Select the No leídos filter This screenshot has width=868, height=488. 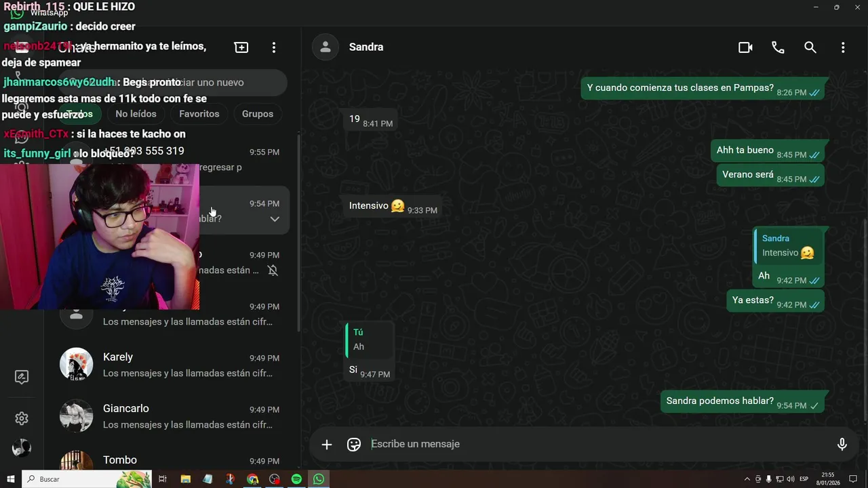pos(136,114)
